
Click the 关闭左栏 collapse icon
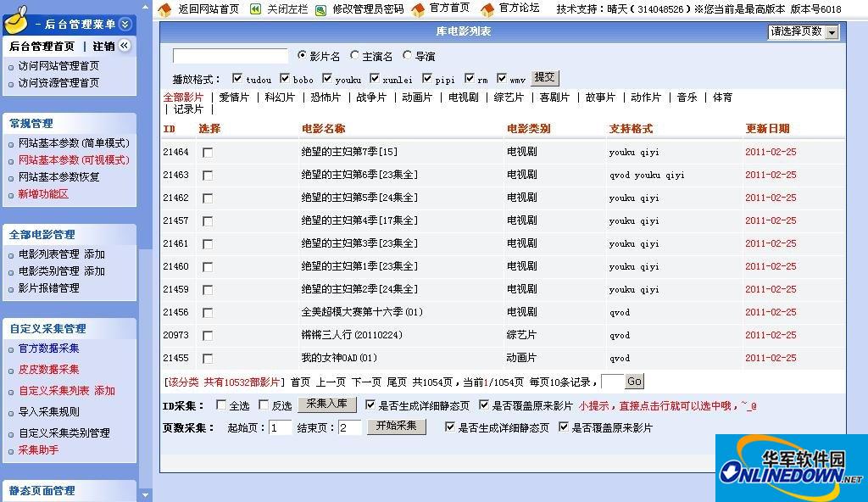(x=256, y=10)
